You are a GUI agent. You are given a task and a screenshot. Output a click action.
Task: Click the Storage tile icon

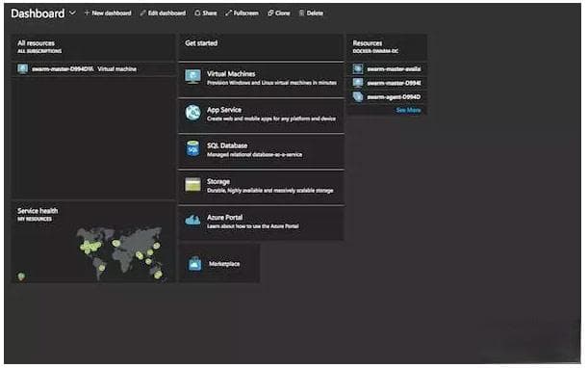point(192,184)
